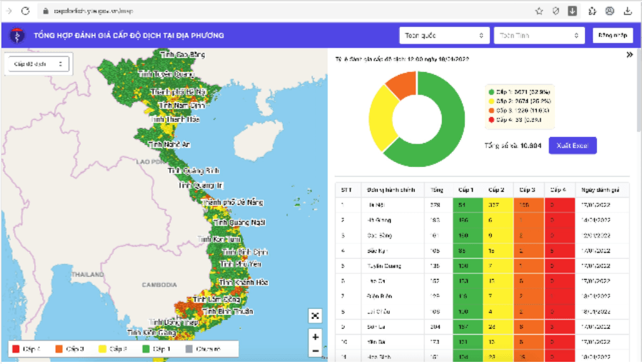Click the Cấp 3 table column header

[527, 190]
